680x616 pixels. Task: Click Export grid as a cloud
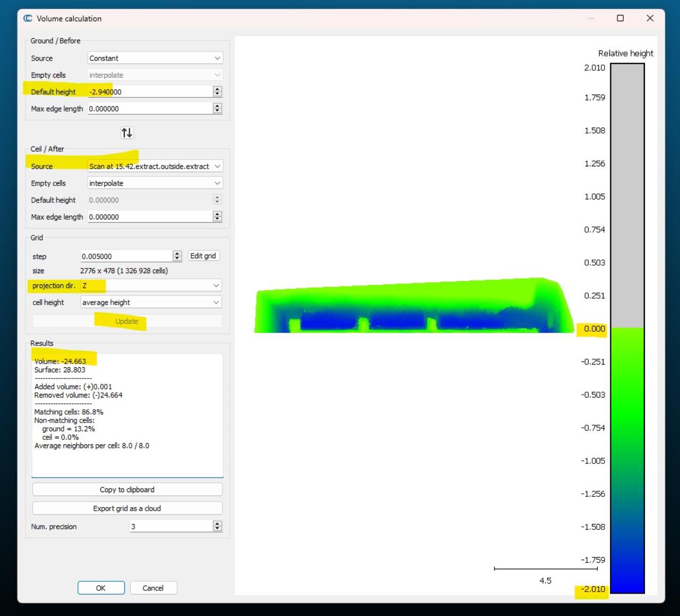pyautogui.click(x=127, y=508)
